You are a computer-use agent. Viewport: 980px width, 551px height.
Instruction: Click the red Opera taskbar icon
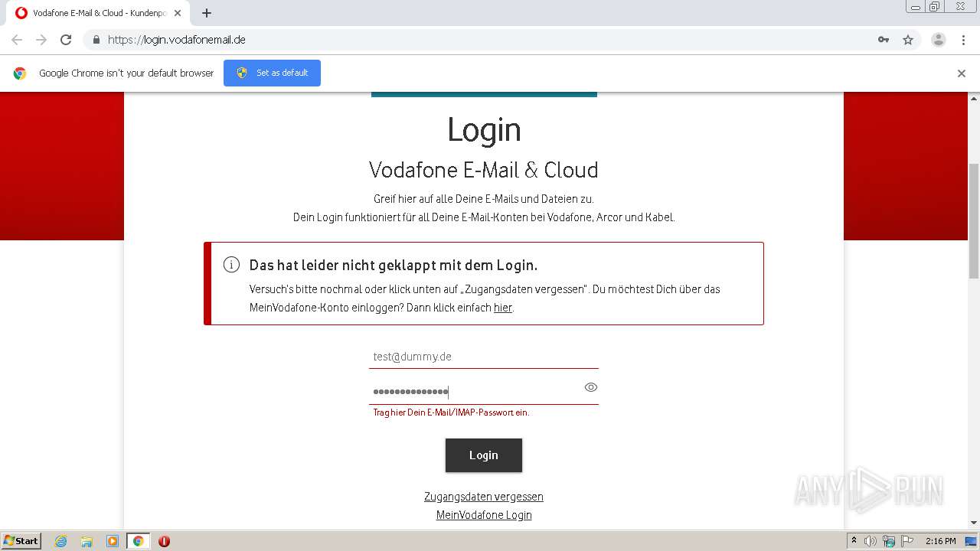(164, 541)
